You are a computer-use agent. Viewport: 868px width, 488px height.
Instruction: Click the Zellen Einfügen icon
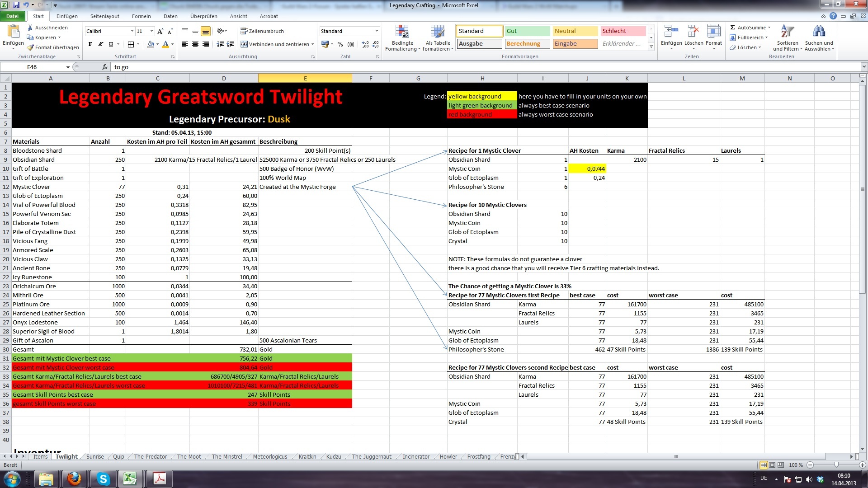point(671,31)
